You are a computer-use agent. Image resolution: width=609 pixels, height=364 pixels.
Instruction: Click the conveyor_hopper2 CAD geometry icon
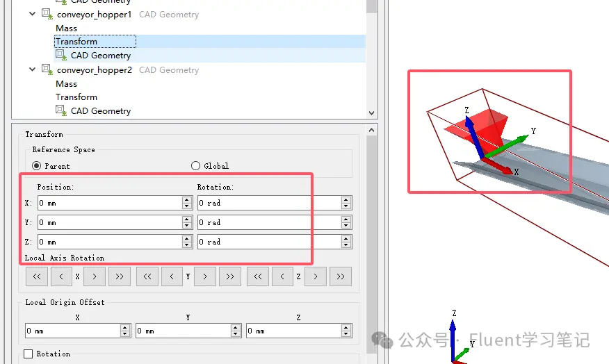pos(47,69)
